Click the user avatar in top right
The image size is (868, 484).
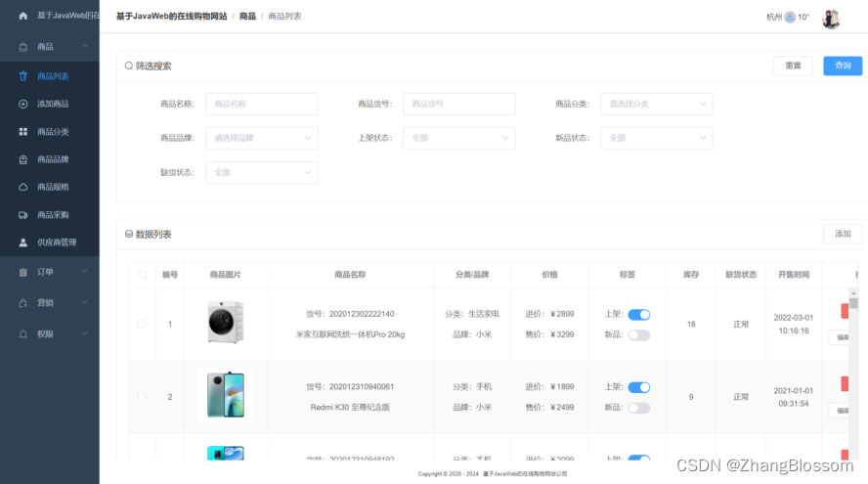(830, 19)
